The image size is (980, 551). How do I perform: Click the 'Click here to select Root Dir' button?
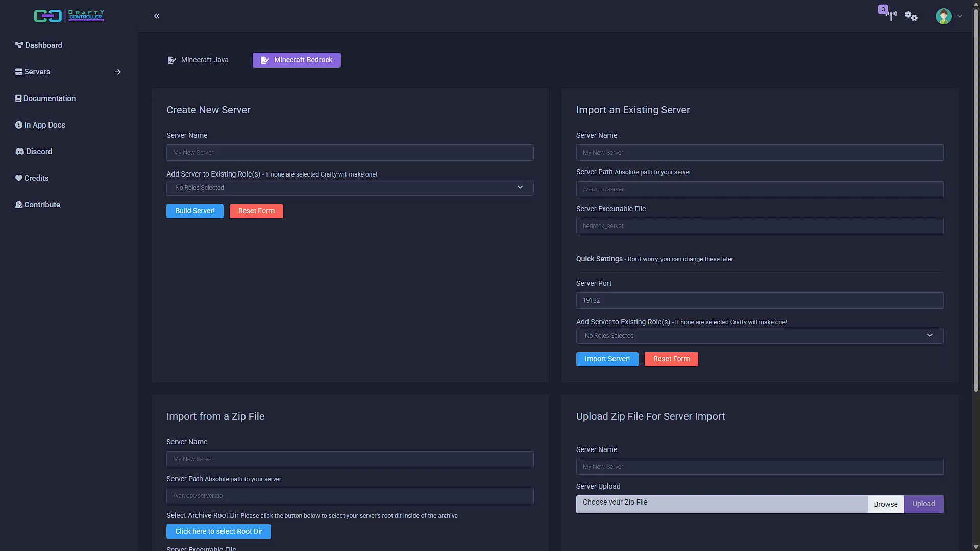click(x=218, y=532)
